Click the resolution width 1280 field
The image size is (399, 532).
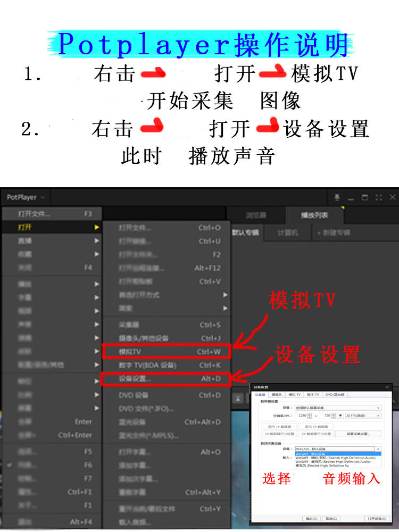302,415
